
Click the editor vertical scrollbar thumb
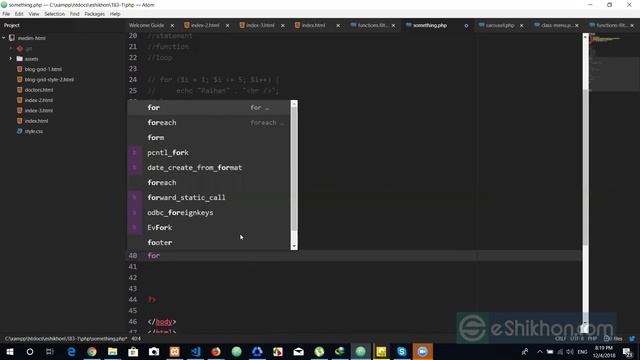pos(585,167)
